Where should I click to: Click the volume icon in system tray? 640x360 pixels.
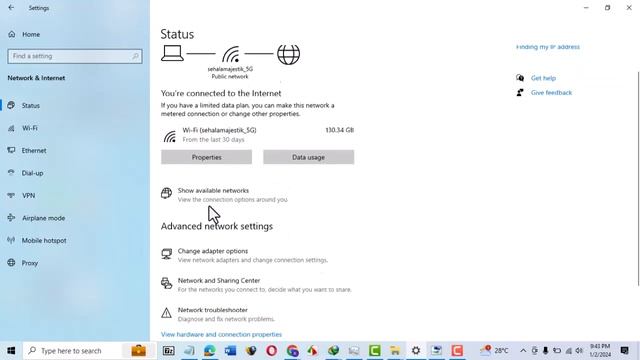579,351
